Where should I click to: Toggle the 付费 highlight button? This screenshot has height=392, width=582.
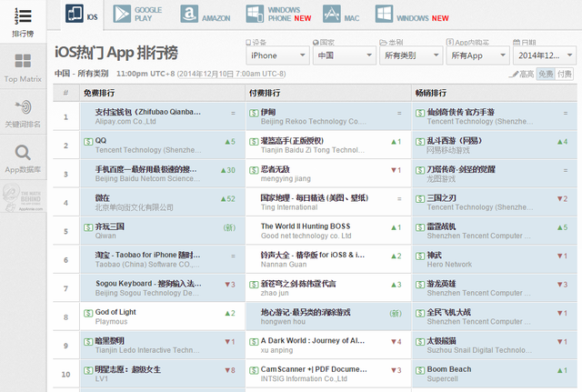coord(564,74)
